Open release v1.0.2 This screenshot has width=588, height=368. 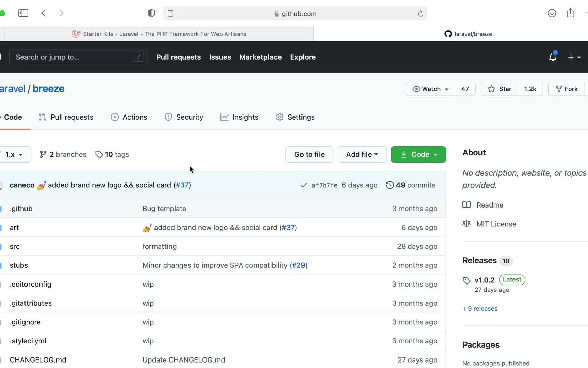pos(485,280)
